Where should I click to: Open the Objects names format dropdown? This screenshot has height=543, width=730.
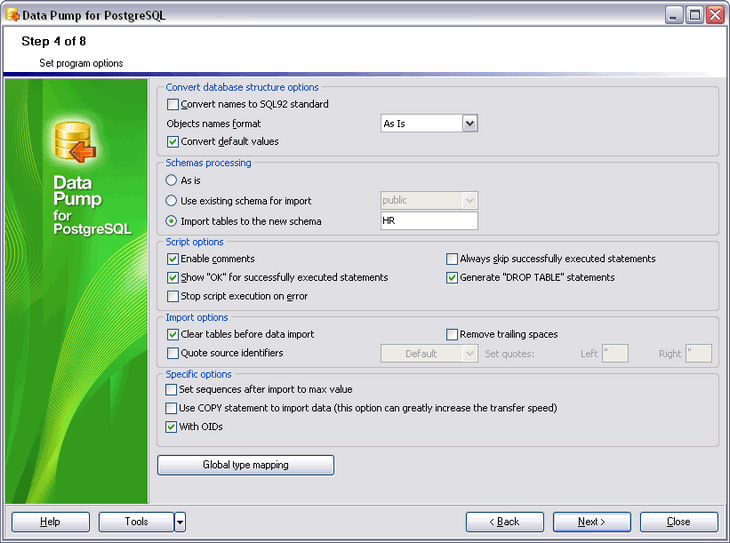pyautogui.click(x=470, y=123)
